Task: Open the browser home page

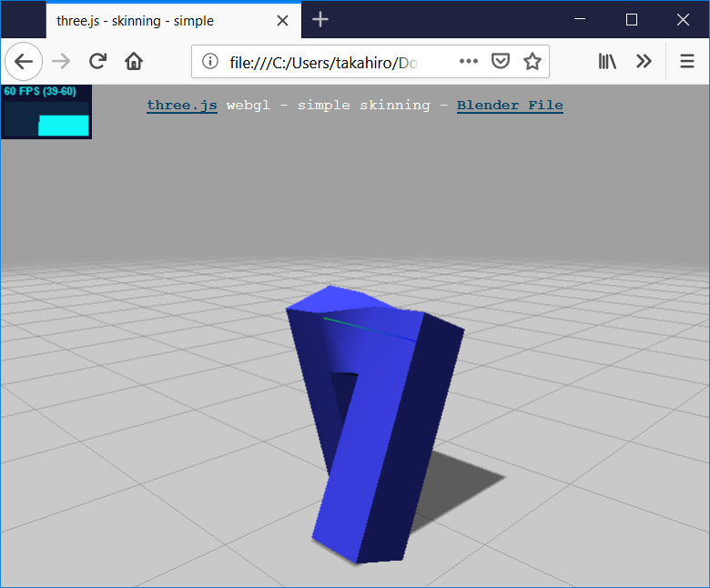Action: pyautogui.click(x=134, y=61)
